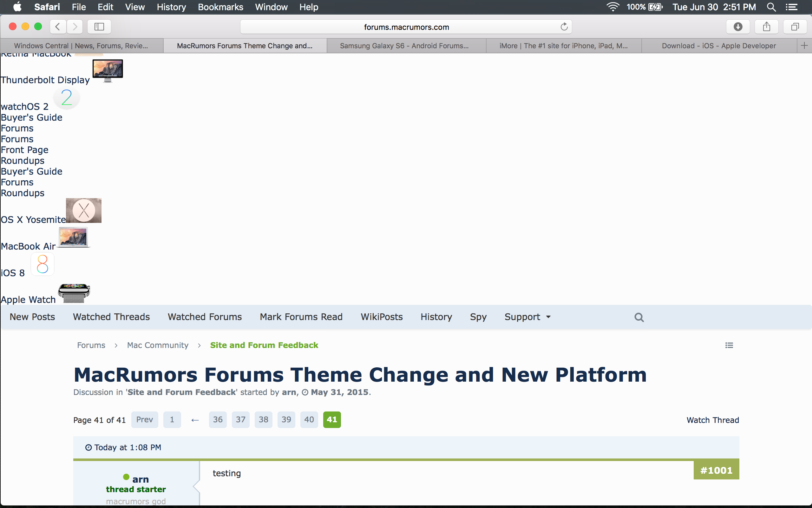Switch to the Samsung Galaxy S6 tab
This screenshot has width=812, height=508.
coord(406,46)
